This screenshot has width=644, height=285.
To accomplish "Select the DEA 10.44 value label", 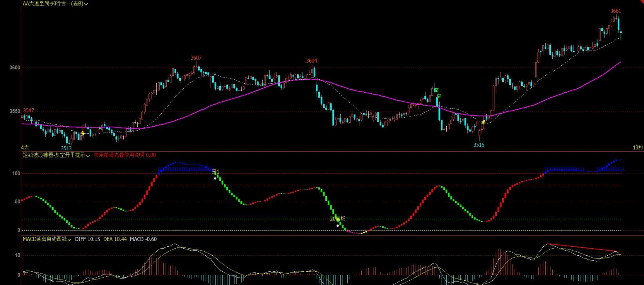I will [115, 239].
